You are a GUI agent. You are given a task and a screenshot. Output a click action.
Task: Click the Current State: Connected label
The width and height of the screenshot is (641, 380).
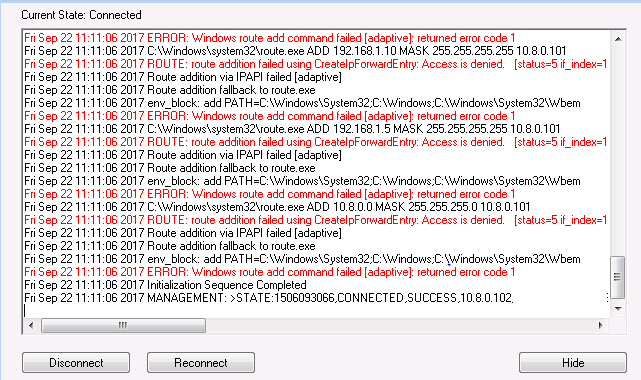[81, 15]
